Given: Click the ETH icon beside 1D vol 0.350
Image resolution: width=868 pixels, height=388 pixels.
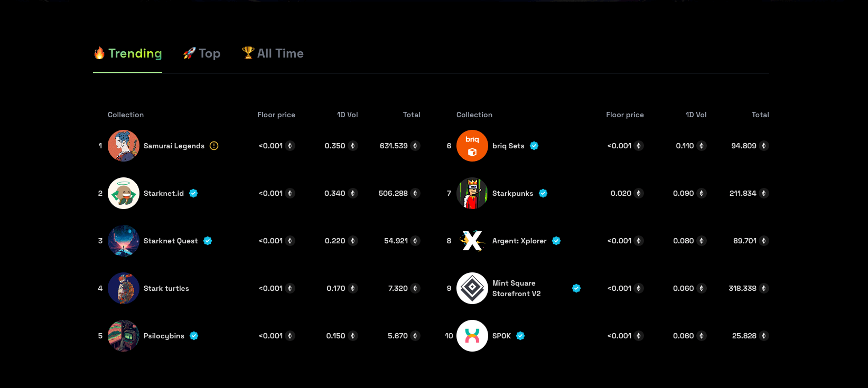Looking at the screenshot, I should point(353,146).
